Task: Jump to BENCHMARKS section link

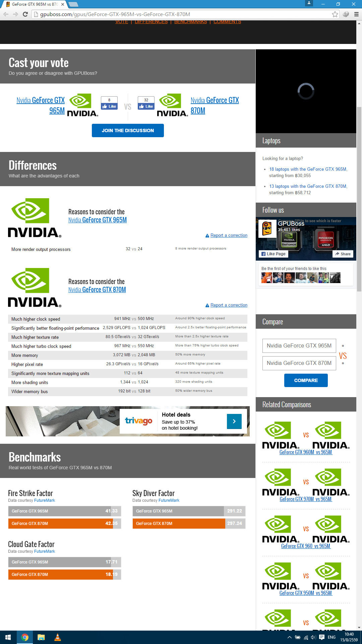Action: pyautogui.click(x=190, y=22)
